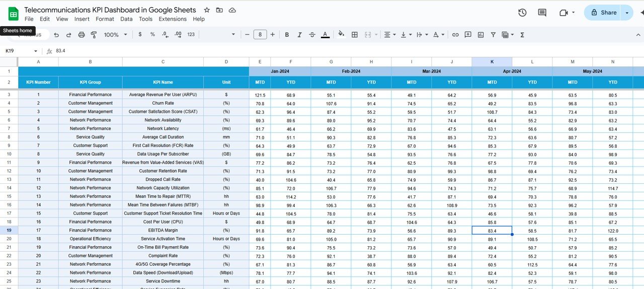Image resolution: width=644 pixels, height=289 pixels.
Task: Open horizontal align dropdown
Action: (x=390, y=35)
